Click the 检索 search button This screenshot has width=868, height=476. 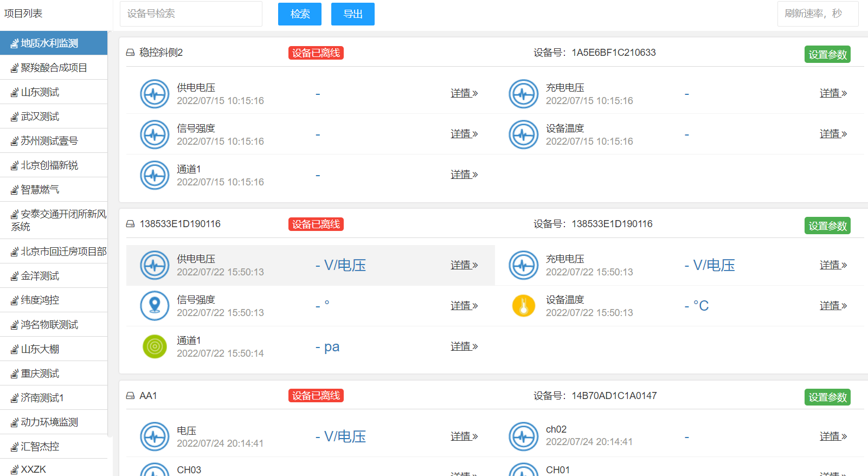point(300,14)
